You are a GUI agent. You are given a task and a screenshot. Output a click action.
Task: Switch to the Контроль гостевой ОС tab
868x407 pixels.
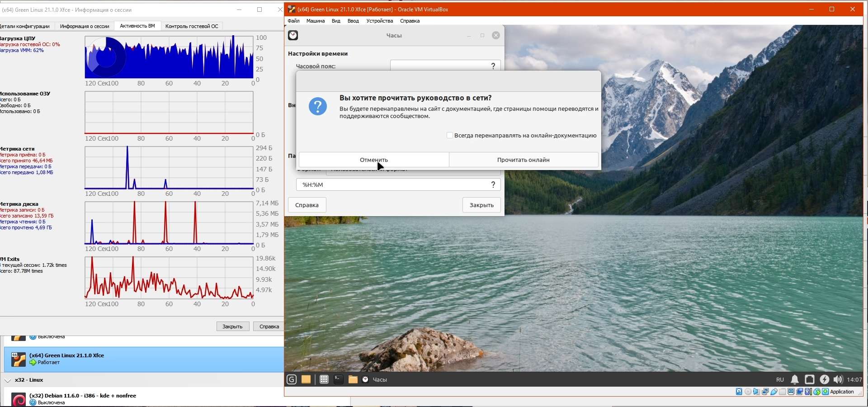(192, 26)
